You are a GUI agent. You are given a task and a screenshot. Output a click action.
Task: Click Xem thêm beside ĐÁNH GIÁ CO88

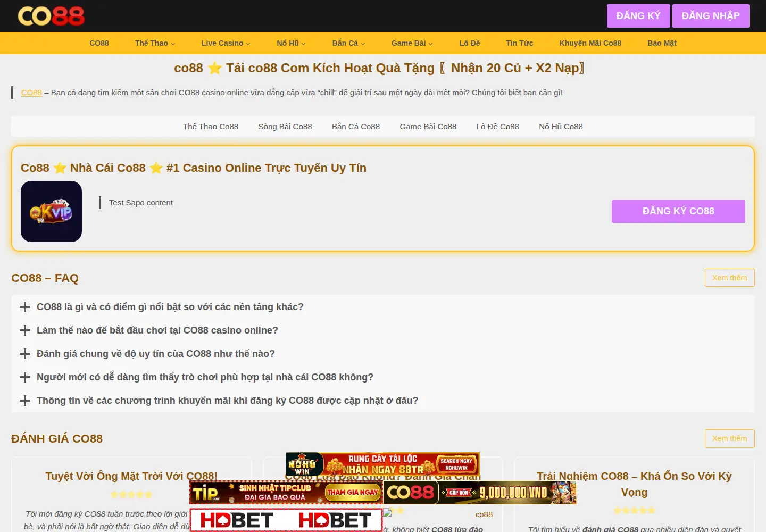click(x=729, y=438)
